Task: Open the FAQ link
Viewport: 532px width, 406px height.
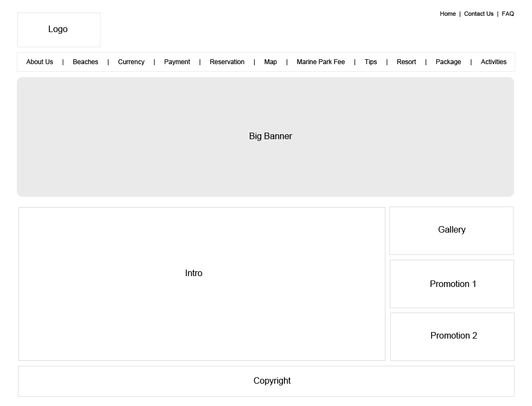Action: pos(508,14)
